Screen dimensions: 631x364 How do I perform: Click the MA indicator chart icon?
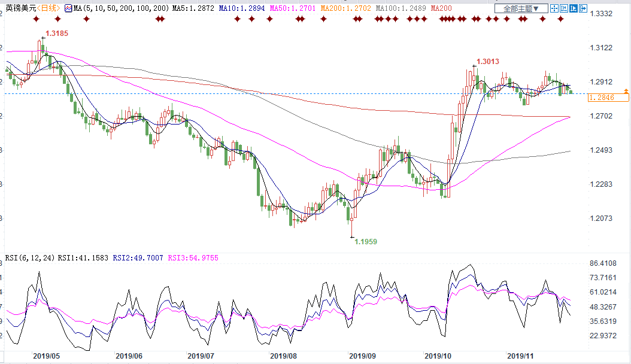pos(69,8)
